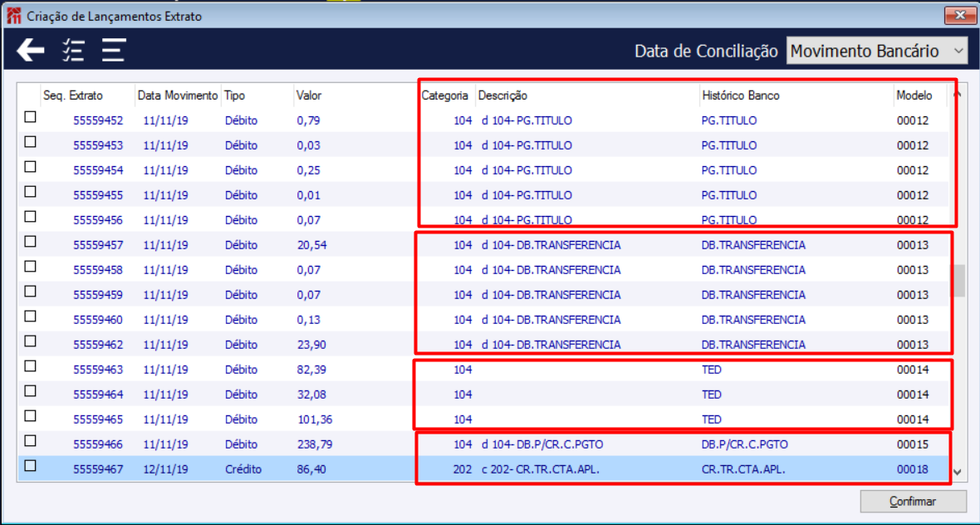
Task: Click the checklist select-all icon
Action: pos(74,50)
